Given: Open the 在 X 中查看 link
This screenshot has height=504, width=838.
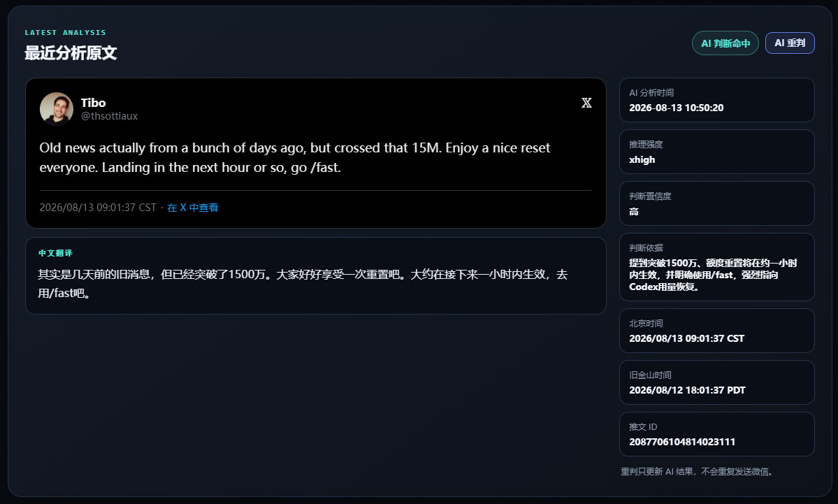Looking at the screenshot, I should coord(192,208).
